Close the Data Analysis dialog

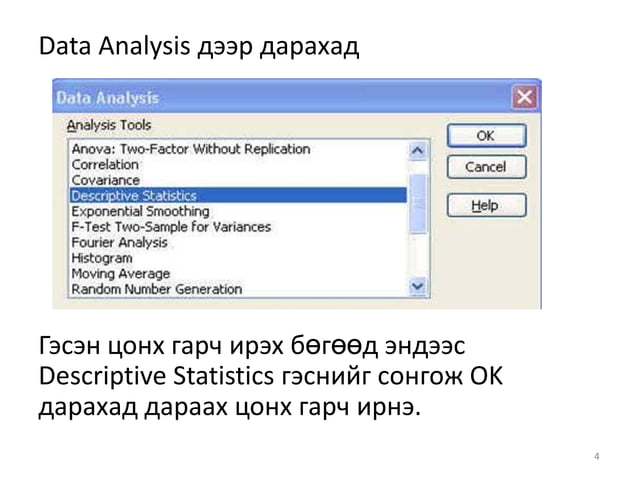pyautogui.click(x=524, y=98)
